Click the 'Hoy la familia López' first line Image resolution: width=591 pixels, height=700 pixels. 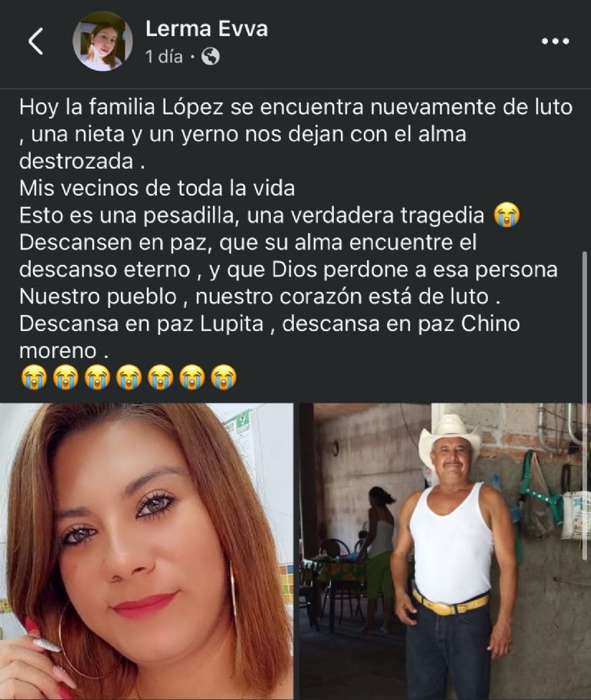(295, 108)
